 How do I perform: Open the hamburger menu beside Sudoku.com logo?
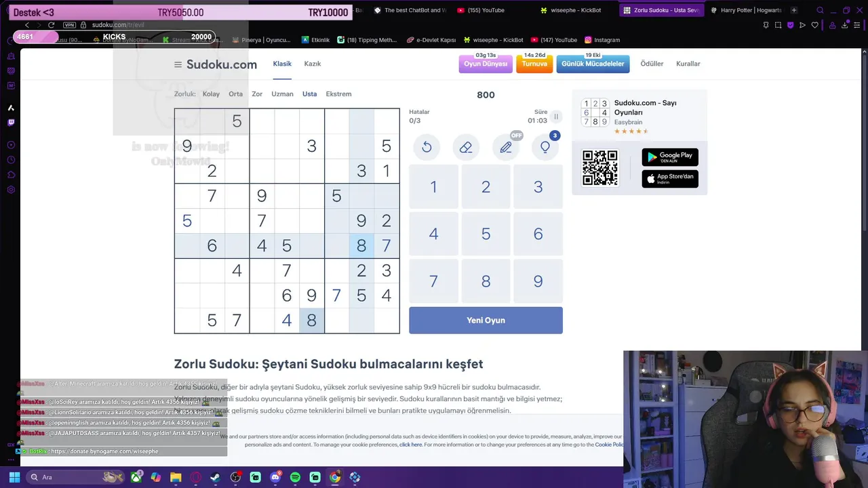(178, 65)
